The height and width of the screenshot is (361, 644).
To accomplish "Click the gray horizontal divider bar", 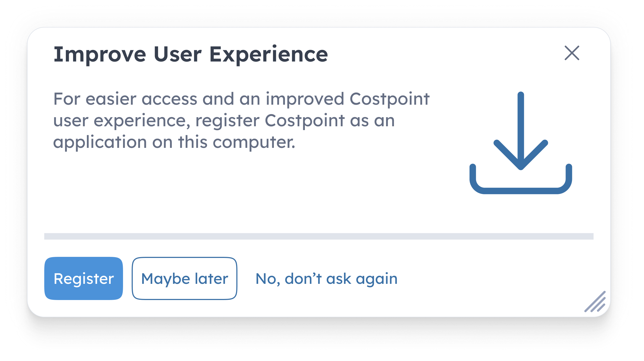I will click(319, 236).
